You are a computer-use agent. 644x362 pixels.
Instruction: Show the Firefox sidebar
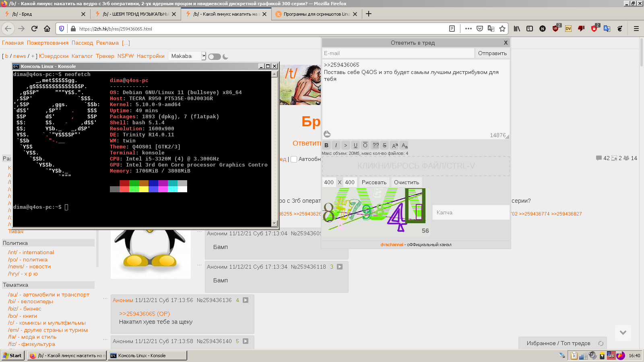point(530,29)
